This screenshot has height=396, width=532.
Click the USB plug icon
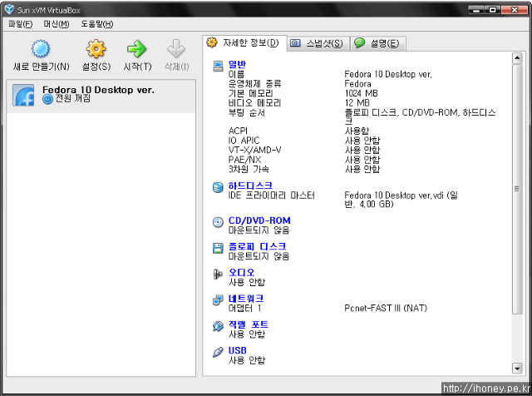point(218,352)
